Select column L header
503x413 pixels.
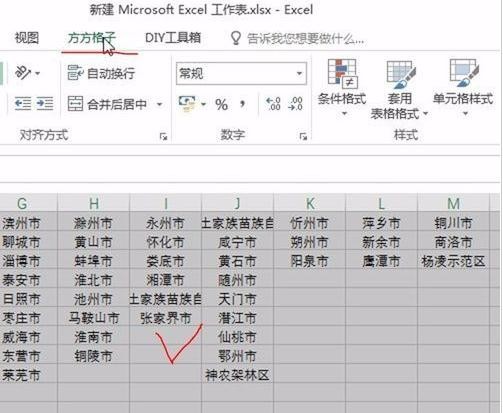point(381,203)
